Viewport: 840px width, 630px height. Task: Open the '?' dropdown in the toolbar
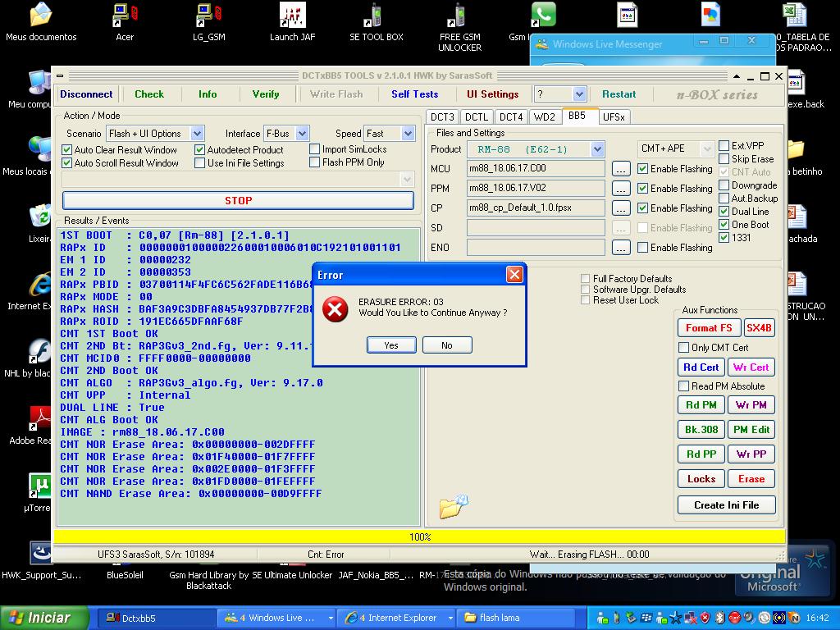pyautogui.click(x=579, y=94)
